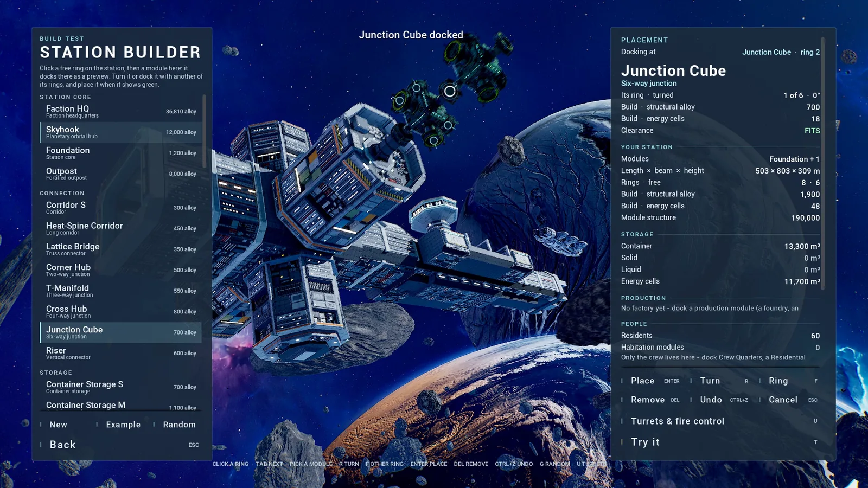The width and height of the screenshot is (868, 488).
Task: Select the Skyhook planetary orbital hub
Action: [x=120, y=132]
